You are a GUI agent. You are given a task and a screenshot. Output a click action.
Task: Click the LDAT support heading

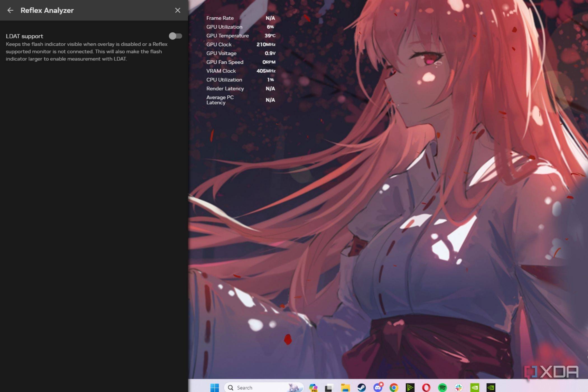pos(24,36)
